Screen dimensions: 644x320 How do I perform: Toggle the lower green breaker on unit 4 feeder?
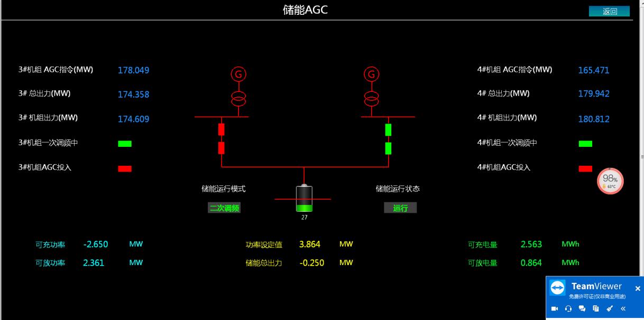pos(388,148)
